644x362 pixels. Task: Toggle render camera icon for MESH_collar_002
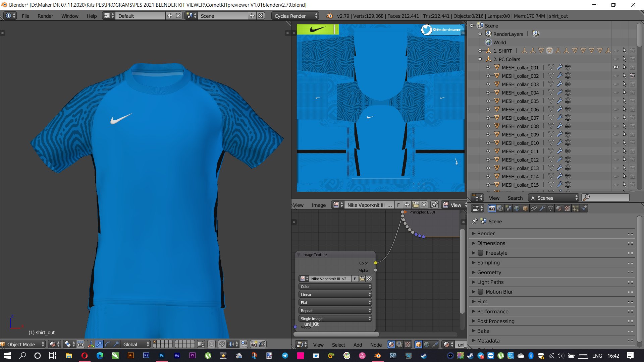tap(633, 76)
